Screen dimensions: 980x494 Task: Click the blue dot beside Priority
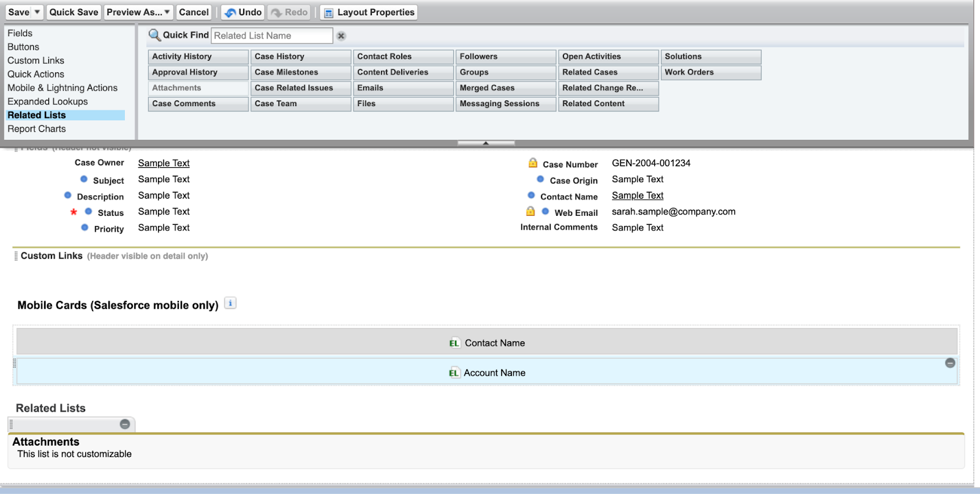(x=85, y=227)
